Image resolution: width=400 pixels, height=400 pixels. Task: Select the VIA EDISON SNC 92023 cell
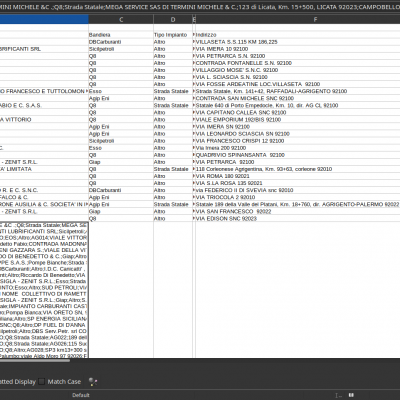298,219
